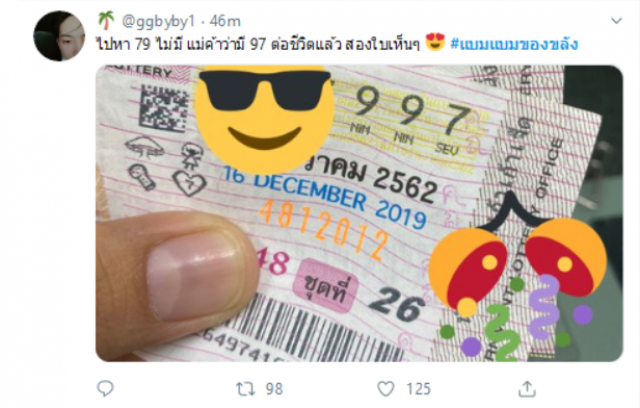Click the heart-eyes emoji in tweet text
The width and height of the screenshot is (640, 408).
point(435,42)
